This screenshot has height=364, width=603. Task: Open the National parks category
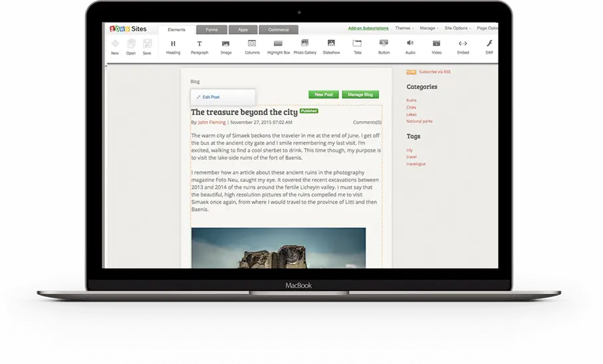420,121
